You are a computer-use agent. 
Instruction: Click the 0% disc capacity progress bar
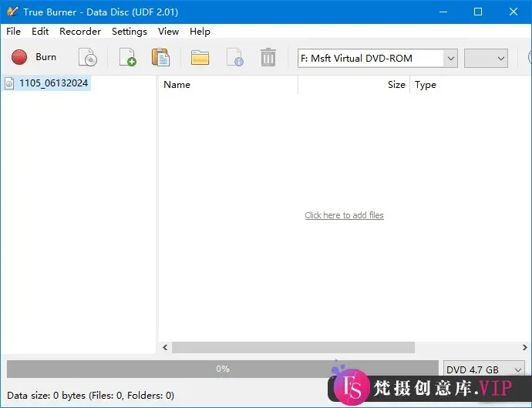tap(223, 369)
